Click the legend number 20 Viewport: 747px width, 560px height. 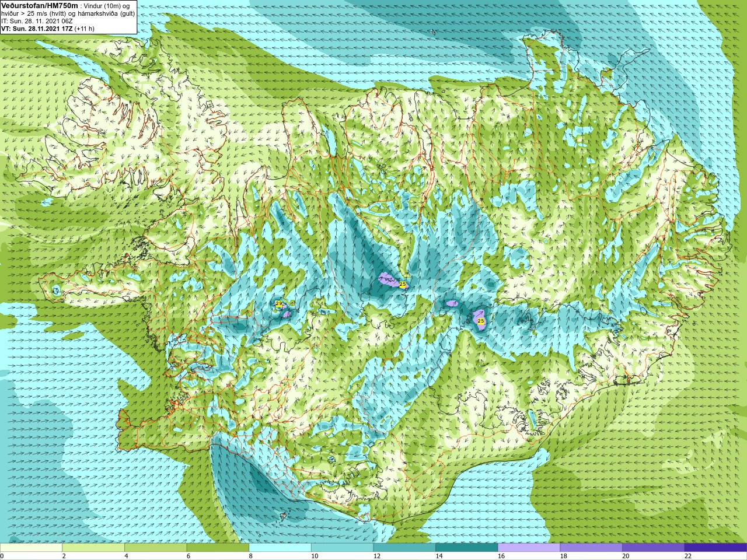point(626,556)
